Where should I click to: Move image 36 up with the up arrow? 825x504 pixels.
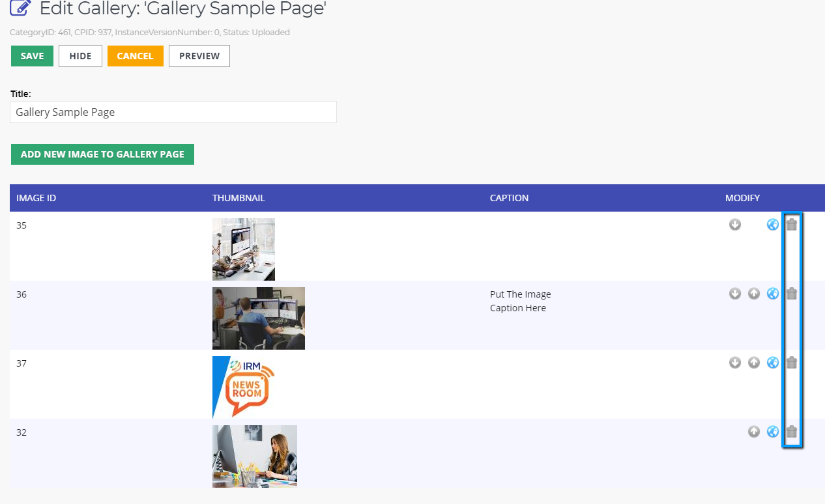tap(754, 294)
